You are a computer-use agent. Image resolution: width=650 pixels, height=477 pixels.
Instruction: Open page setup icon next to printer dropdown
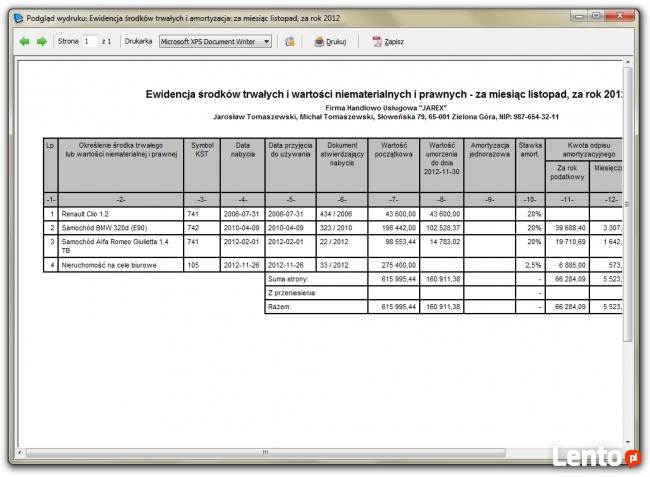tap(290, 41)
